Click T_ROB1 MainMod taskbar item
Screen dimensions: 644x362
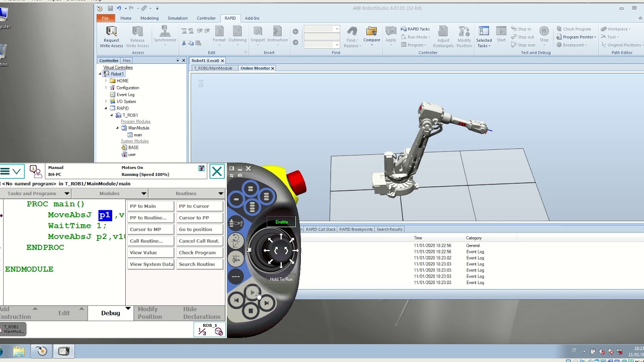tap(14, 329)
